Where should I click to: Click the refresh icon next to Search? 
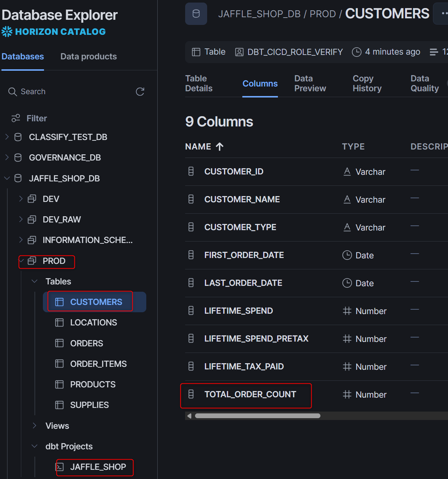point(140,92)
